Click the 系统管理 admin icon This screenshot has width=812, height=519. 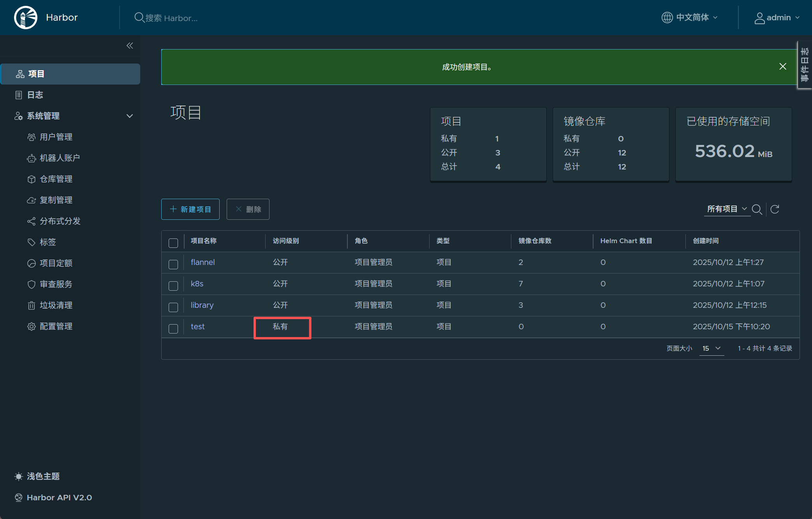click(x=18, y=116)
